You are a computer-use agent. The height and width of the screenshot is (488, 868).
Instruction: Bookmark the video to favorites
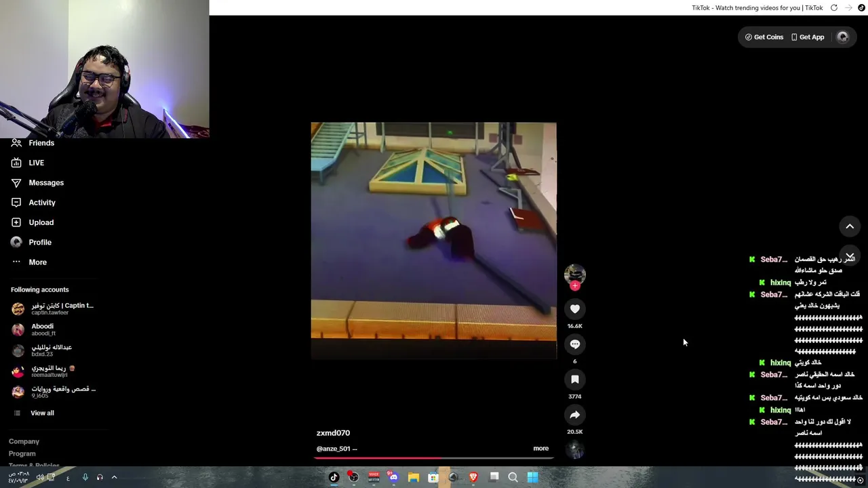pos(575,380)
